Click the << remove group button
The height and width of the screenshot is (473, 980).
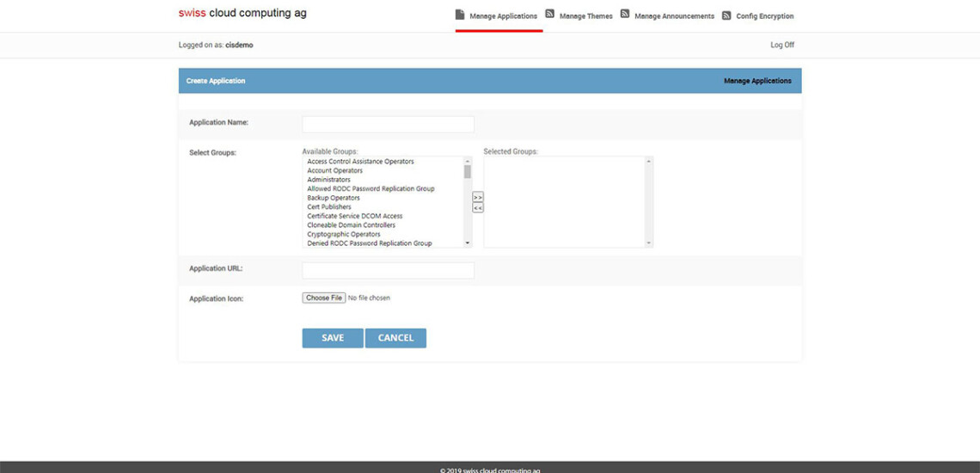click(x=478, y=208)
